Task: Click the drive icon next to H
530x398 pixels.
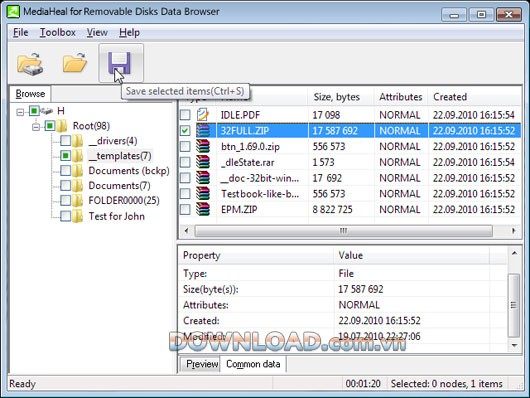Action: (x=47, y=111)
